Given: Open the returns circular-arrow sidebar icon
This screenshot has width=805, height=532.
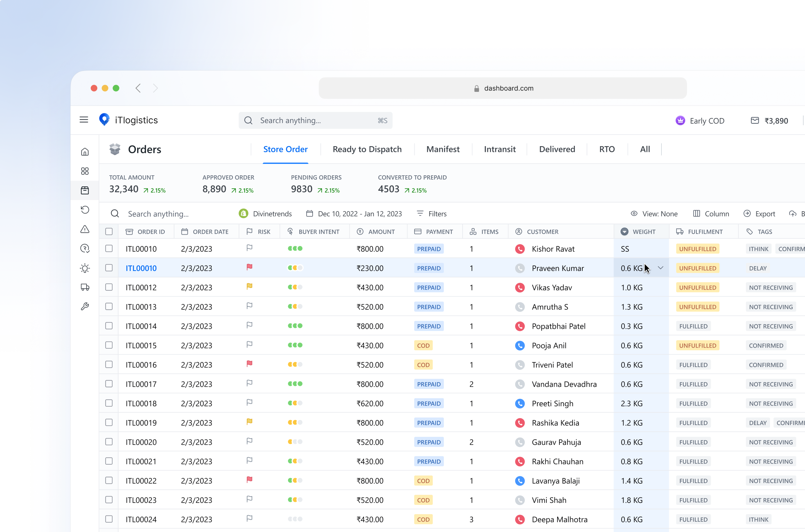Looking at the screenshot, I should [x=85, y=210].
